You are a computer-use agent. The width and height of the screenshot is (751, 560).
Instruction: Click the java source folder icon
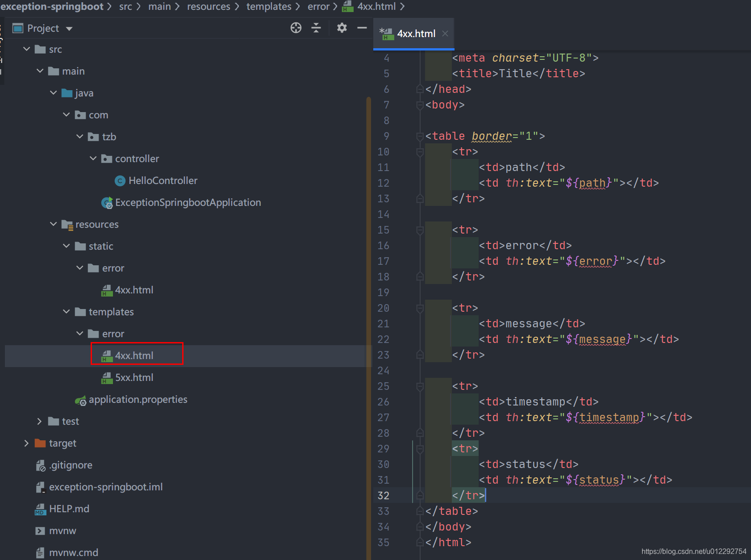tap(67, 93)
